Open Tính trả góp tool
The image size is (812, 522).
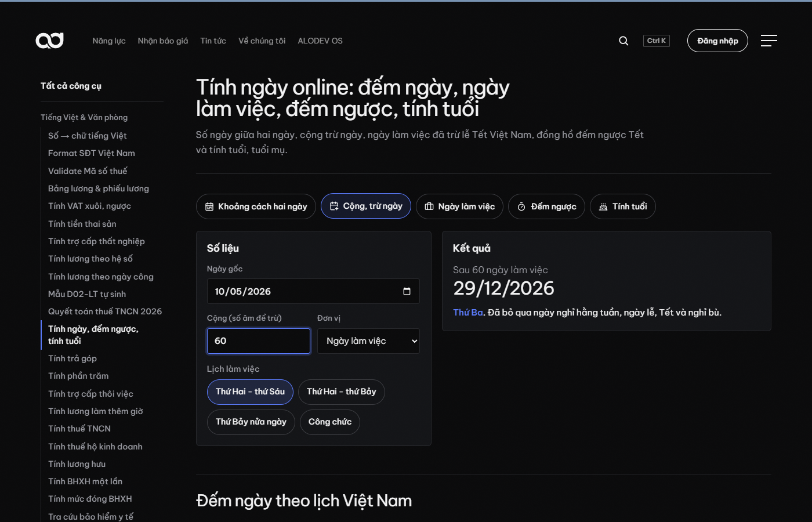pos(72,358)
